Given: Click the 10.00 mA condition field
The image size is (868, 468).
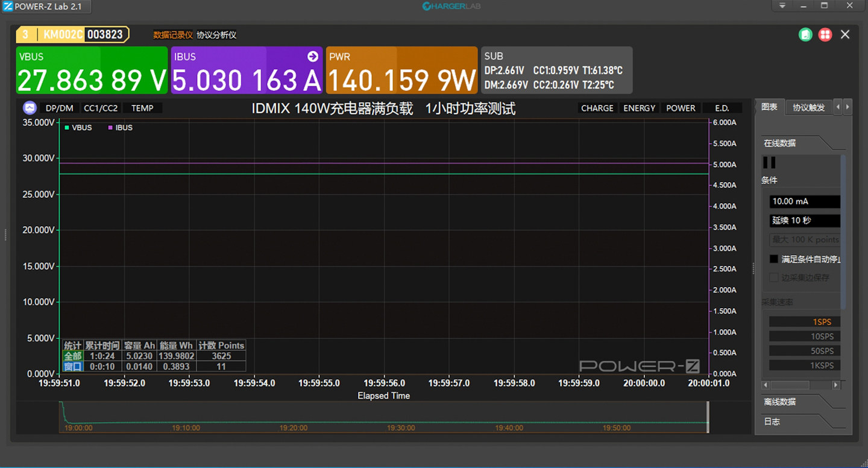Looking at the screenshot, I should coord(805,201).
